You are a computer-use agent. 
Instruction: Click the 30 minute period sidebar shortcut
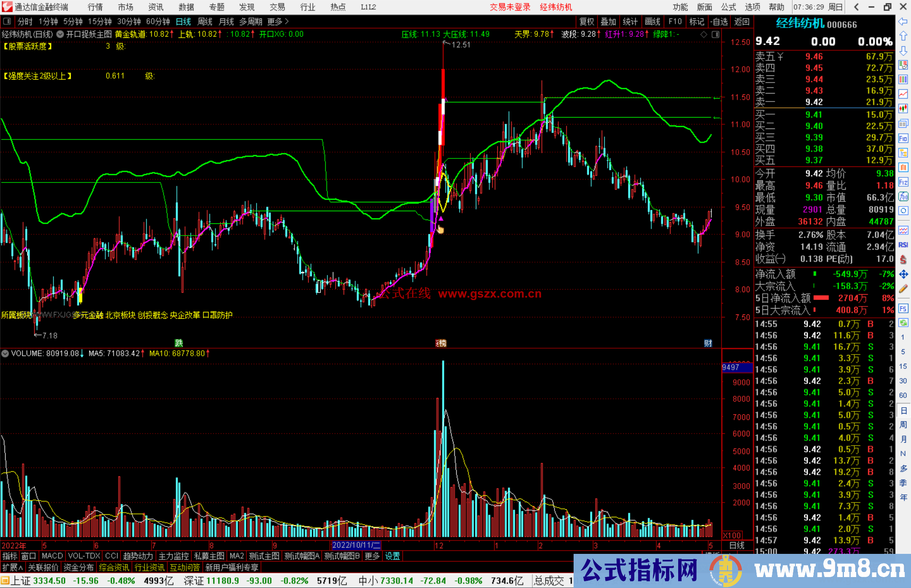[x=903, y=381]
